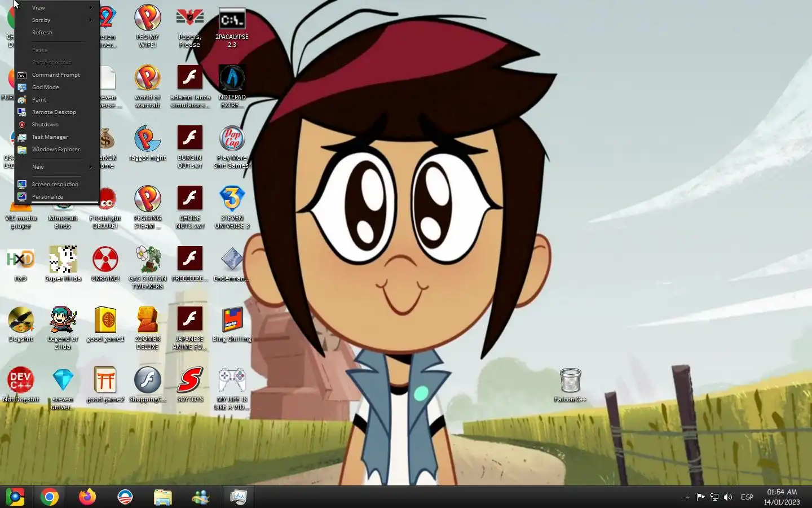This screenshot has width=812, height=508.
Task: Choose Screen resolution menu entry
Action: tap(56, 184)
